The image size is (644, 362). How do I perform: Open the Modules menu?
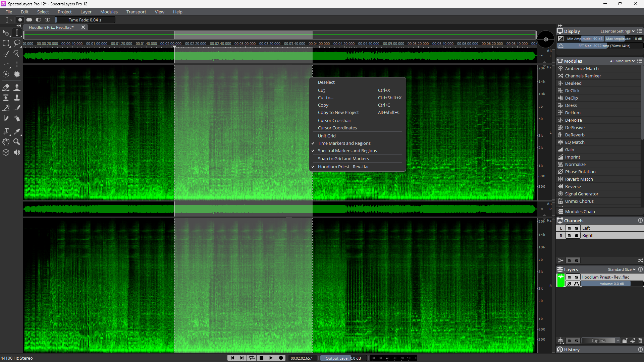point(109,12)
